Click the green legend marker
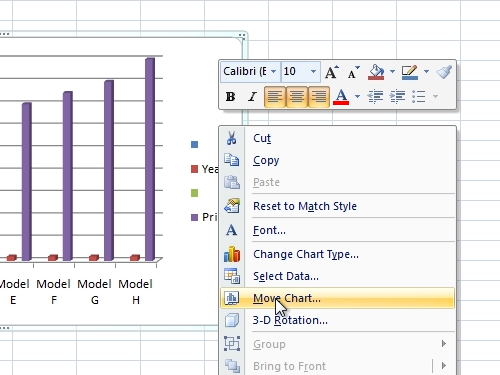Image resolution: width=500 pixels, height=375 pixels. 195,193
